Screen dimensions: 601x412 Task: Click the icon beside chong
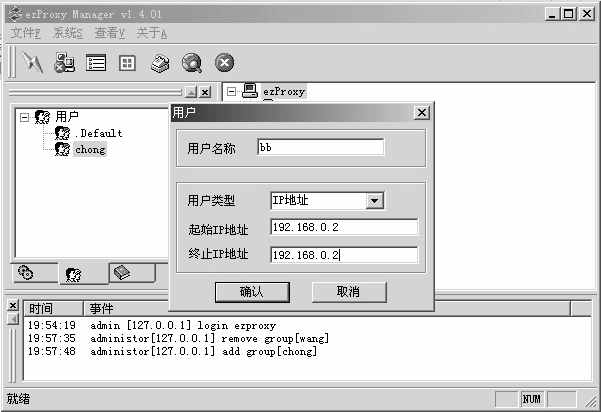(62, 149)
